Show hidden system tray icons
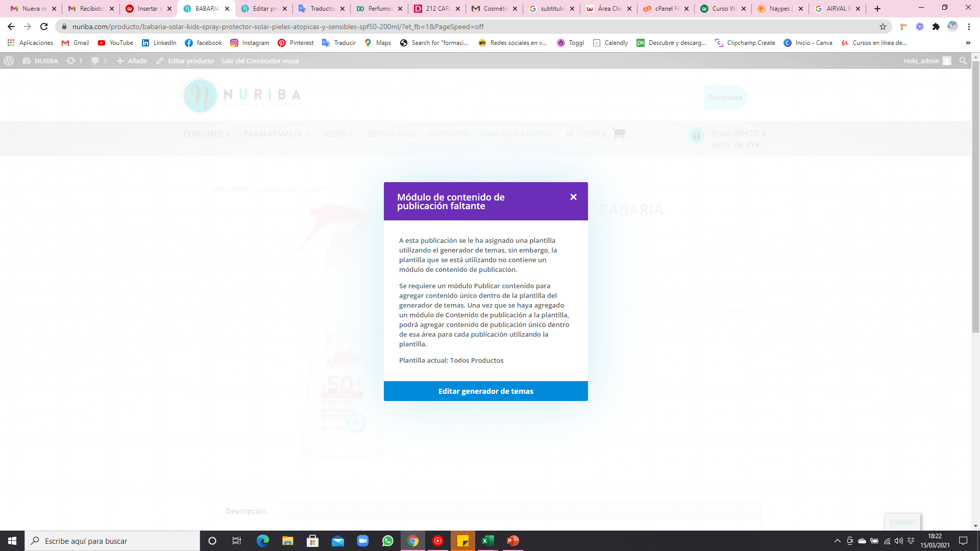This screenshot has width=980, height=551. (837, 541)
